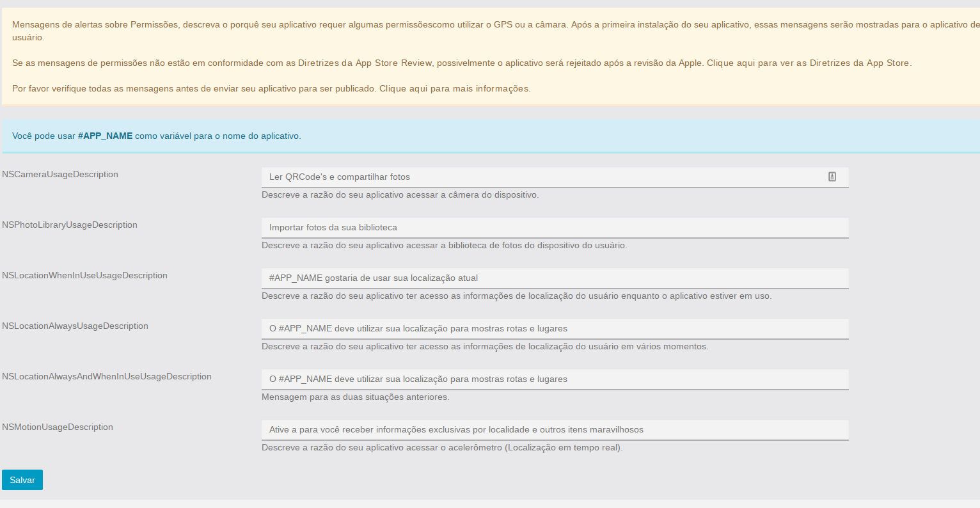Click the Salvar button
This screenshot has width=980, height=508.
(22, 480)
